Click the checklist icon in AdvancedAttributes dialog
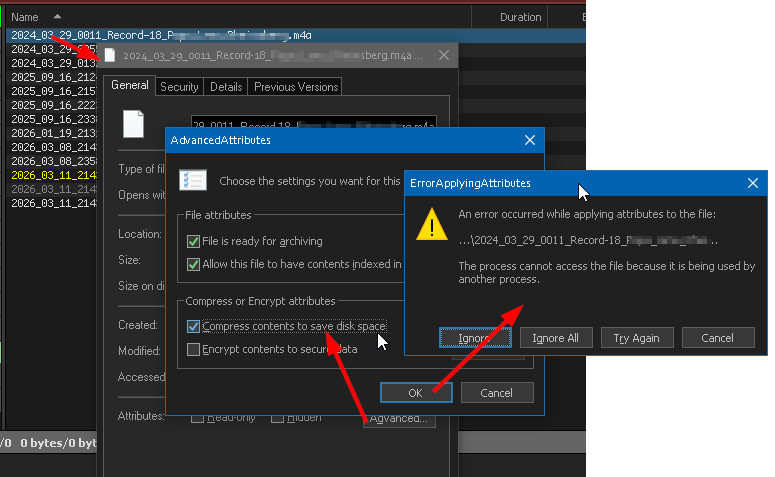 click(191, 180)
